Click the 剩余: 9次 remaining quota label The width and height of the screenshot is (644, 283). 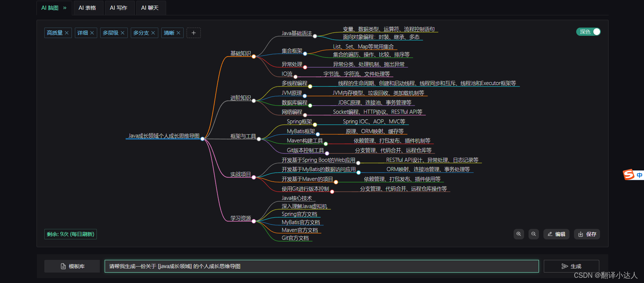coord(70,234)
